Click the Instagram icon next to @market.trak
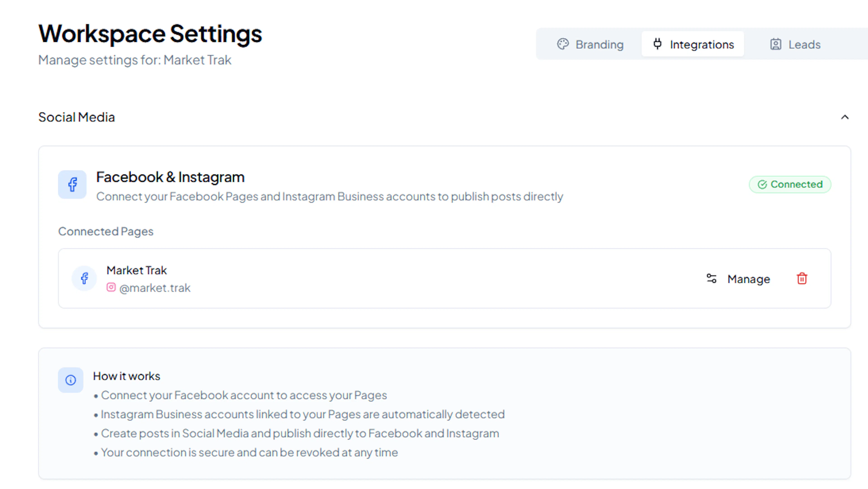This screenshot has width=868, height=489. 111,287
